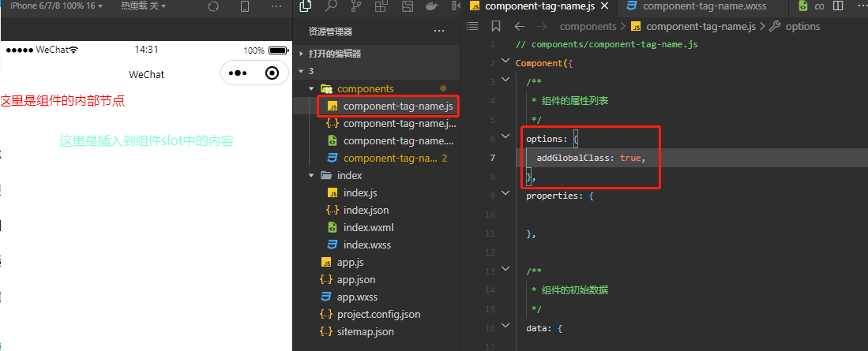
Task: Open app.js file
Action: pyautogui.click(x=350, y=262)
